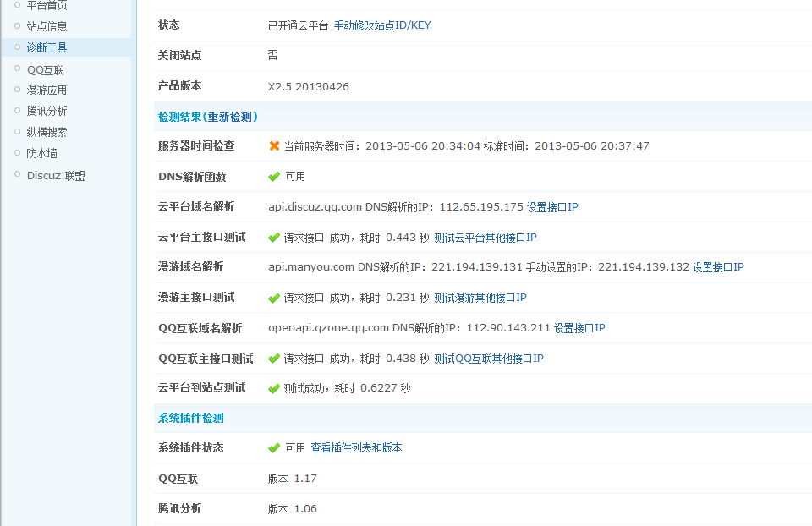The width and height of the screenshot is (812, 526).
Task: Click the 测试成功,耗时 0.6227 秒 result
Action: [x=347, y=388]
